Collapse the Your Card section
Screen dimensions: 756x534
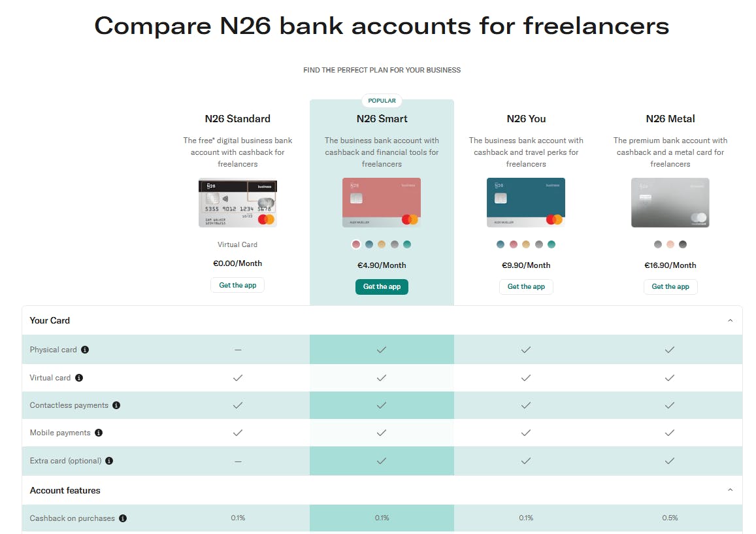click(730, 320)
